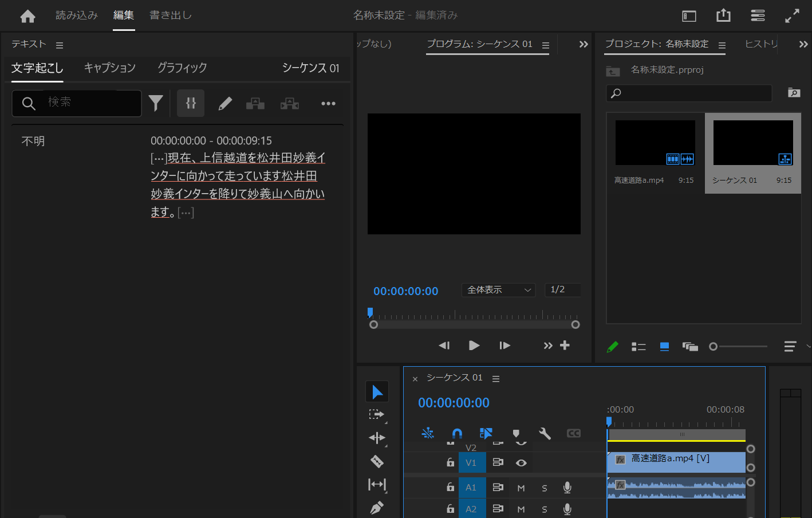812x518 pixels.
Task: Hide the V1 video track output
Action: tap(521, 462)
